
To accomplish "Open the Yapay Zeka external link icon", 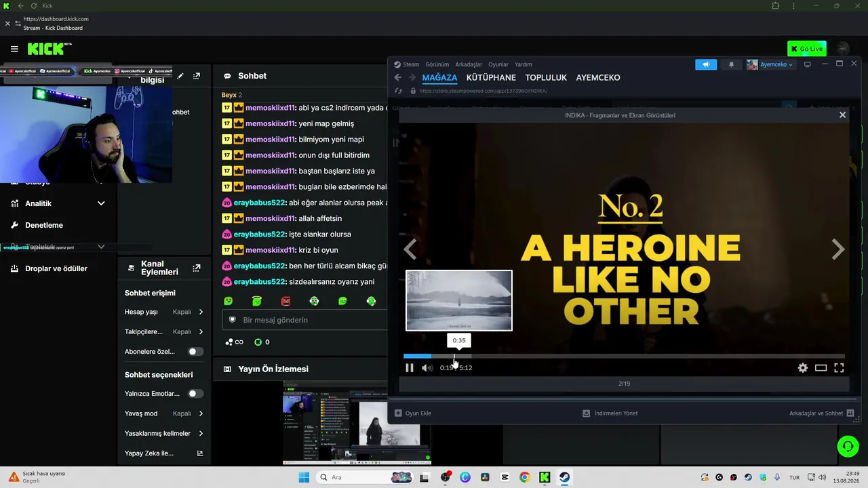I will (x=200, y=453).
